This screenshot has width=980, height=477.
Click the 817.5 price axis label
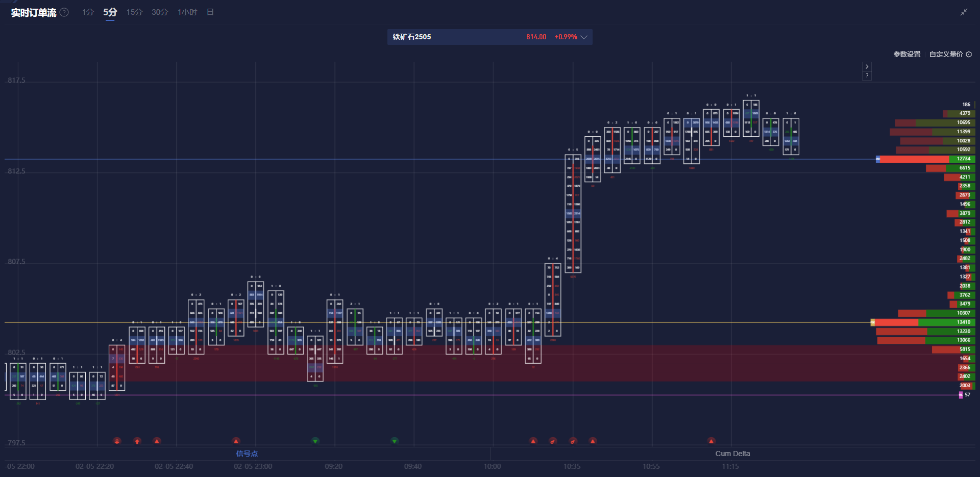pyautogui.click(x=16, y=81)
